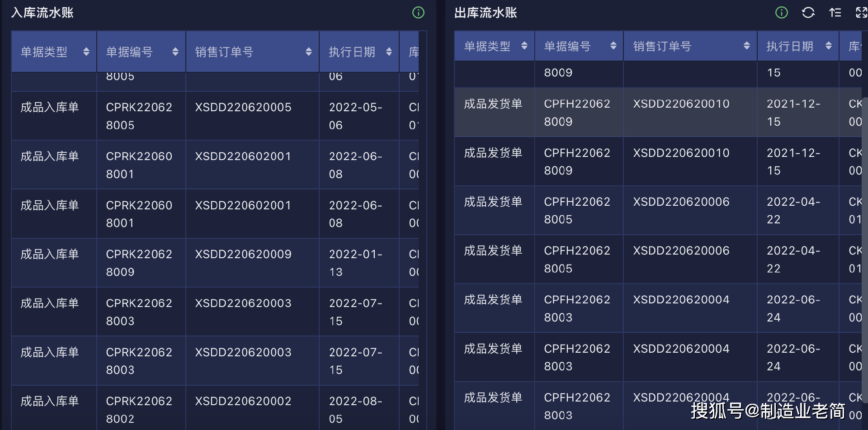Sort 出库流水账 by 单据编号

tap(613, 46)
